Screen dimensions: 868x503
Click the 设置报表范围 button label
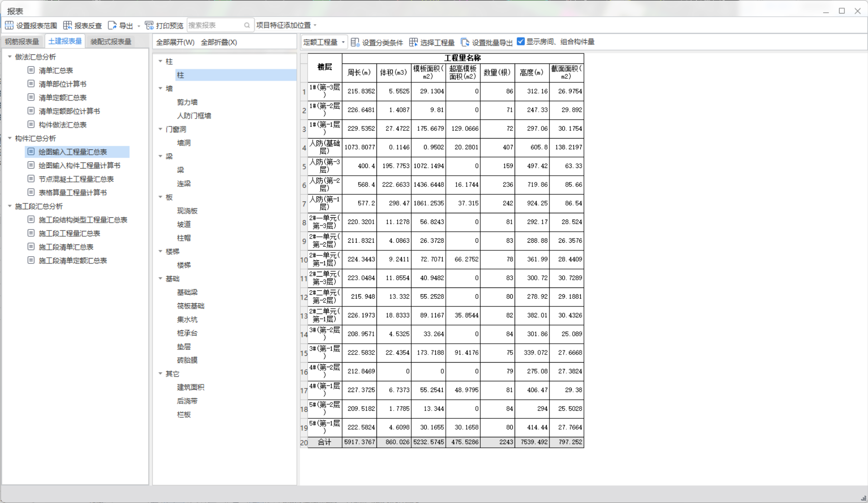37,26
